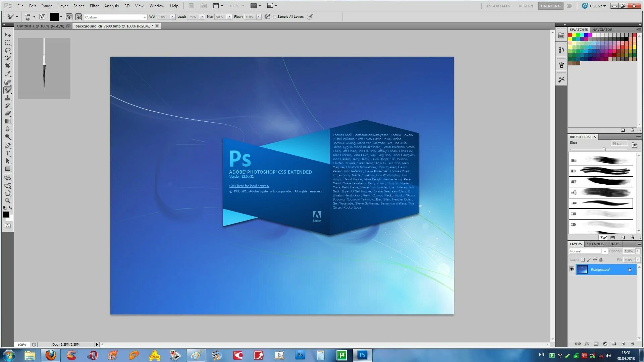Select the Lasso tool
Screen dimensions: 644x362
8,50
